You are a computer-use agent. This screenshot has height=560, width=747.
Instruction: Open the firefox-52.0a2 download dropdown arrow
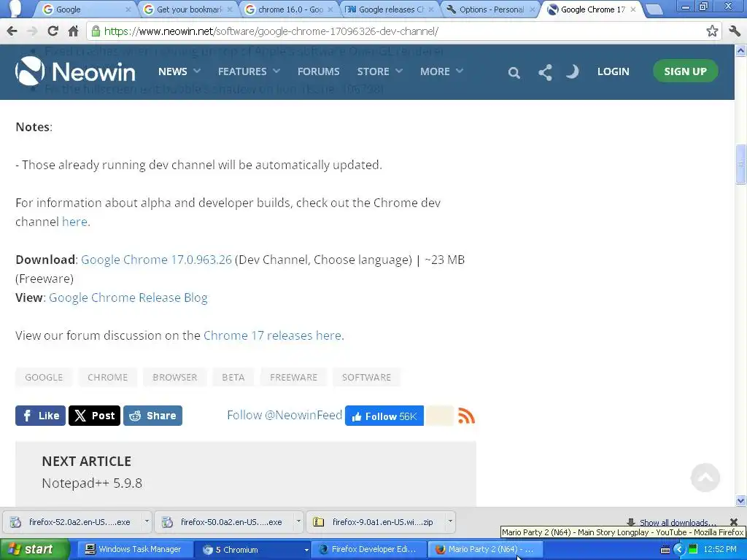[x=147, y=521]
